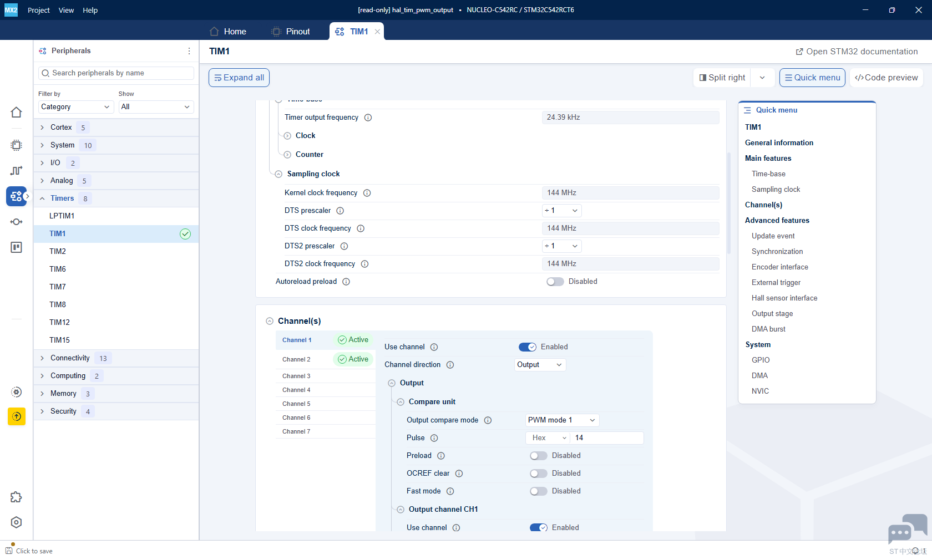
Task: Show info for DTS prescaler
Action: point(340,211)
